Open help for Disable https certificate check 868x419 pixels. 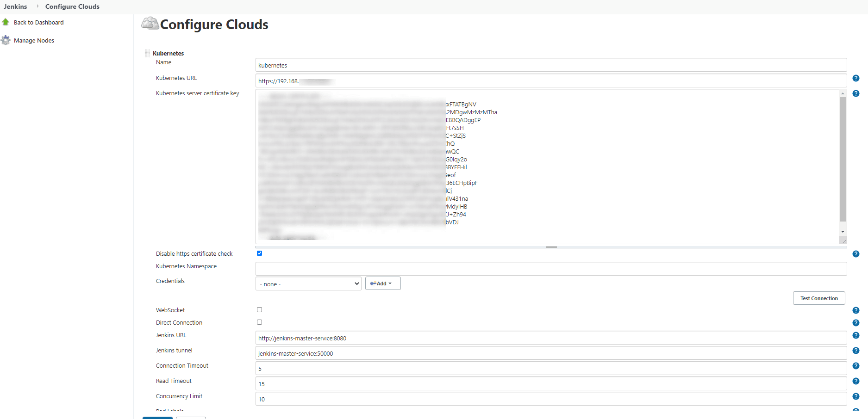856,254
